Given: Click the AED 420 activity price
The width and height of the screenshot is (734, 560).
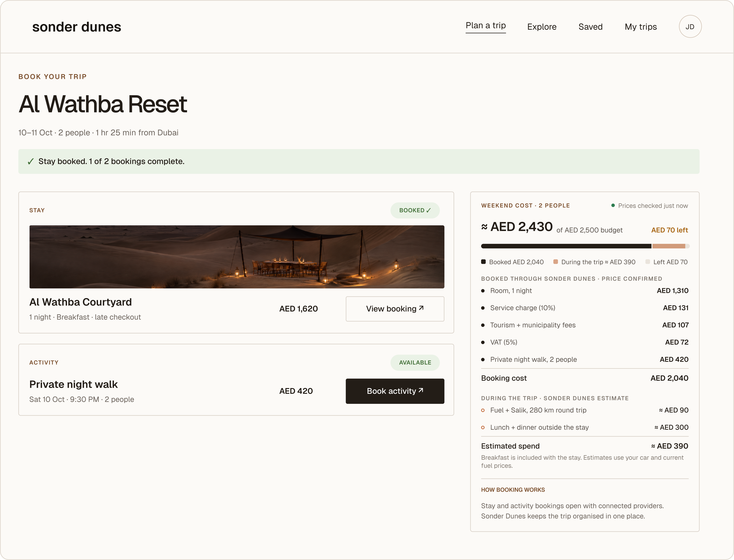Looking at the screenshot, I should click(x=296, y=391).
